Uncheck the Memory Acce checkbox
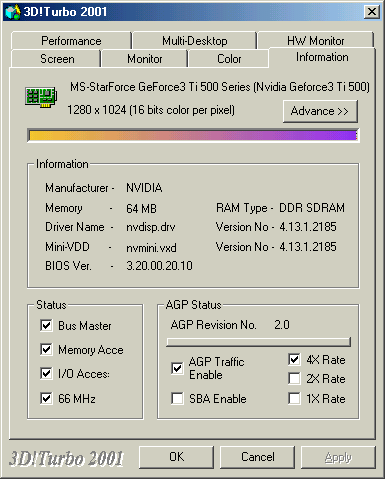The image size is (385, 479). pyautogui.click(x=46, y=350)
